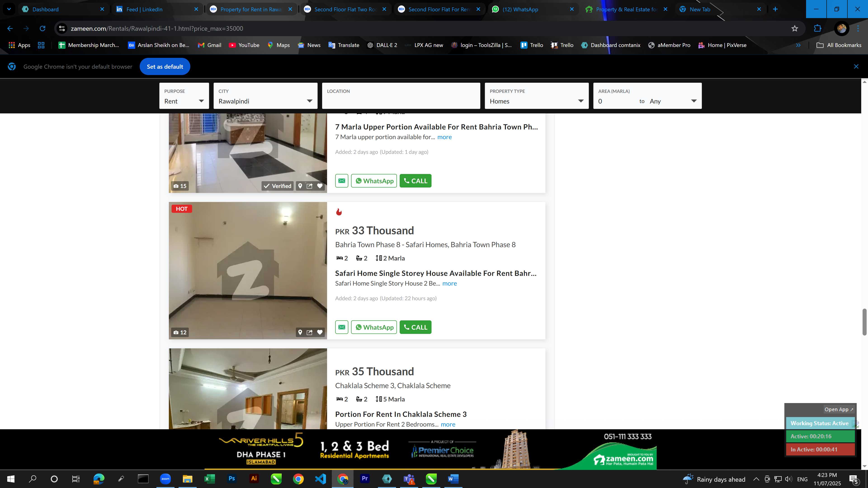Image resolution: width=868 pixels, height=488 pixels.
Task: Click CALL button on the PKR 33 Thousand listing
Action: click(415, 327)
